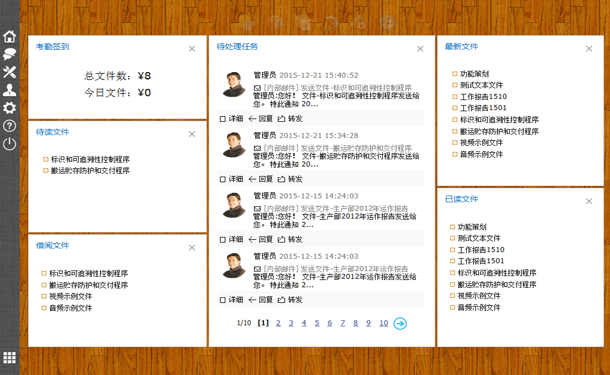Click the 最新文件 panel title
610x375 pixels.
point(461,47)
